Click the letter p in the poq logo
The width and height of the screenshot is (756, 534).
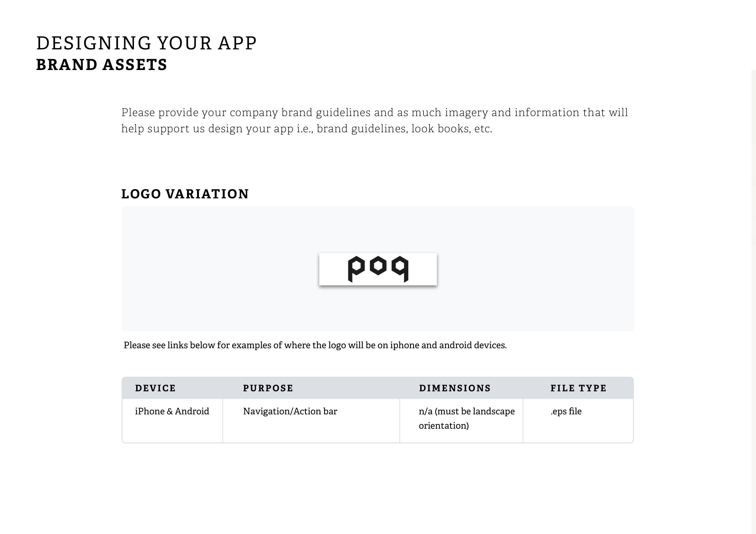coord(356,269)
